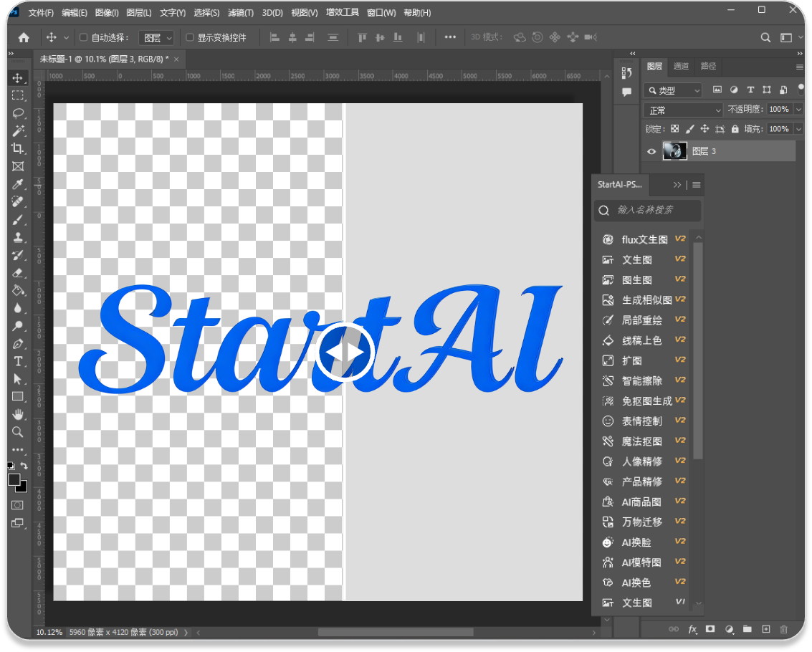Select the Zoom tool
Screen dimensions: 812x652
point(18,432)
